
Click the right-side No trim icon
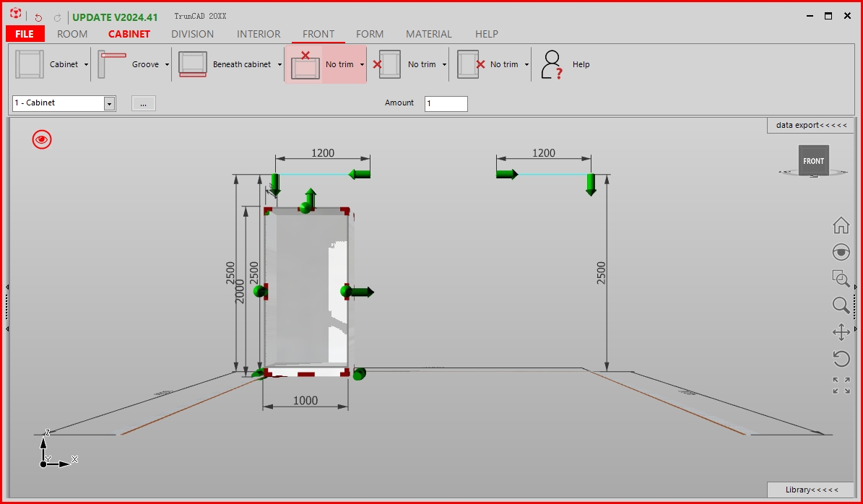click(471, 64)
